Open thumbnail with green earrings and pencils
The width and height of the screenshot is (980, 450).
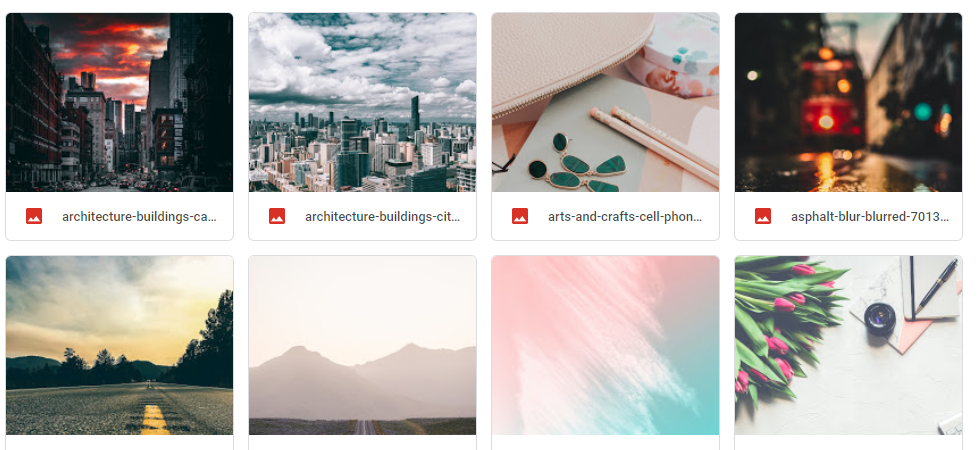point(606,102)
